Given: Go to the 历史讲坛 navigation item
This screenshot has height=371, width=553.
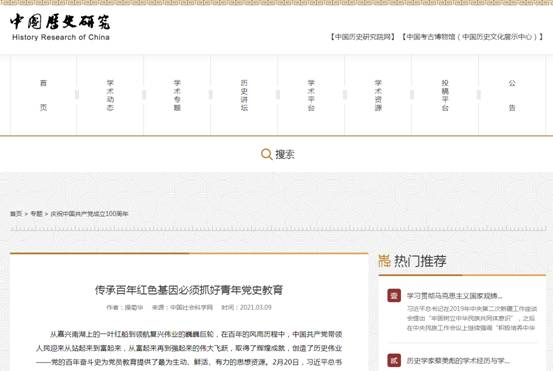Looking at the screenshot, I should click(x=244, y=95).
